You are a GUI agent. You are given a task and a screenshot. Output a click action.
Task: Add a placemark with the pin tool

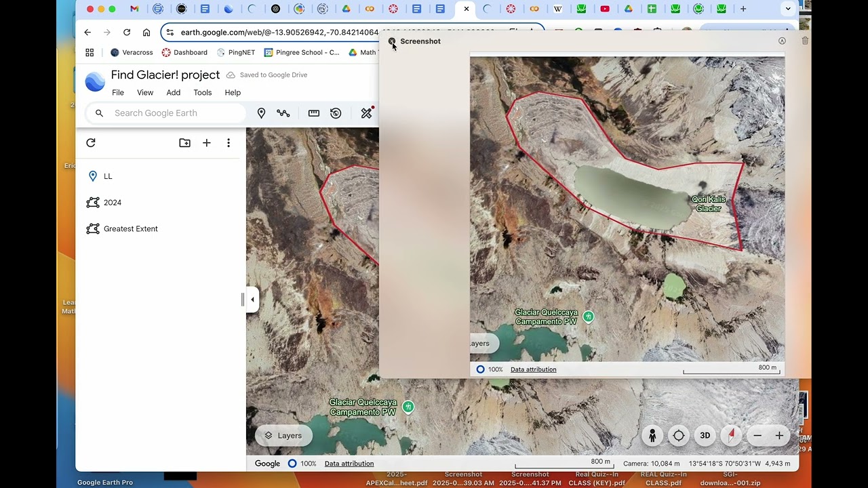pyautogui.click(x=261, y=113)
